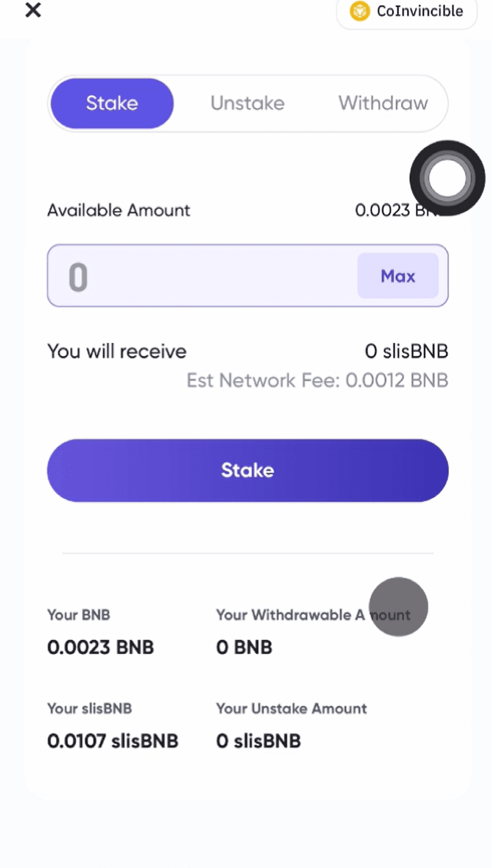
Task: Click the Your BNB balance of 0.0023
Action: tap(101, 647)
